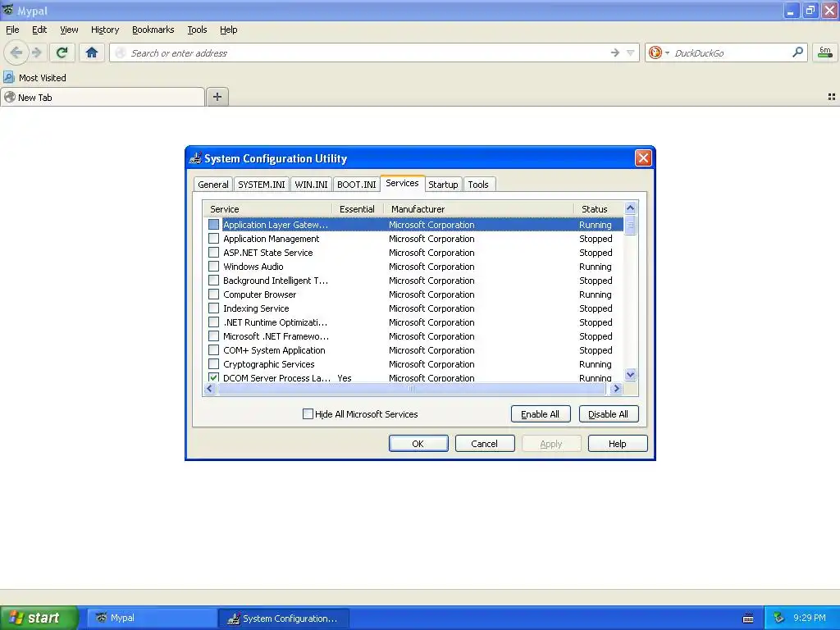
Task: Switch to the Startup tab
Action: tap(443, 185)
